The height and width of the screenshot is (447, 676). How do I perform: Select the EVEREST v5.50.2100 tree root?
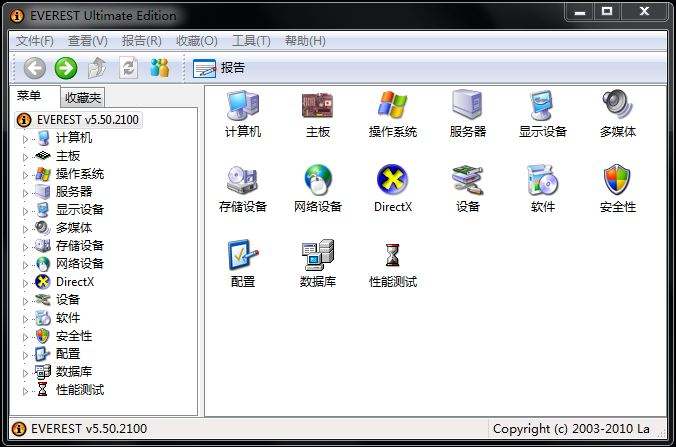click(78, 120)
